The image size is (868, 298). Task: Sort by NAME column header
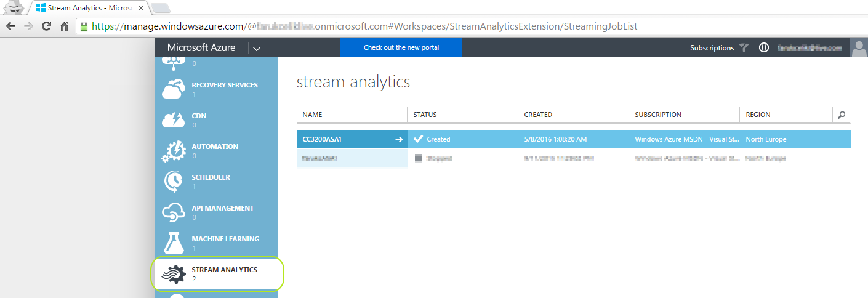point(352,115)
